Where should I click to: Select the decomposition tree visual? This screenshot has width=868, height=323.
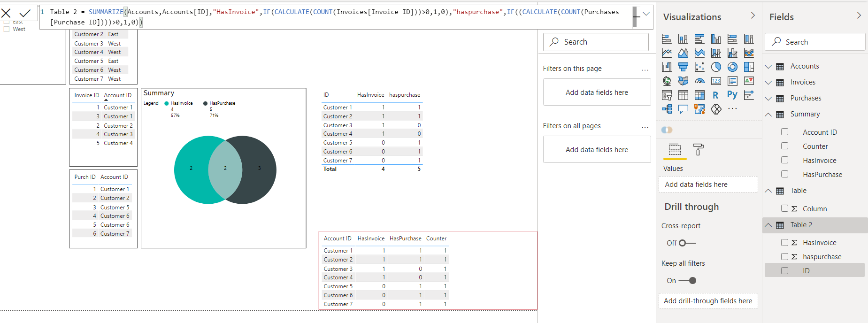click(x=667, y=109)
